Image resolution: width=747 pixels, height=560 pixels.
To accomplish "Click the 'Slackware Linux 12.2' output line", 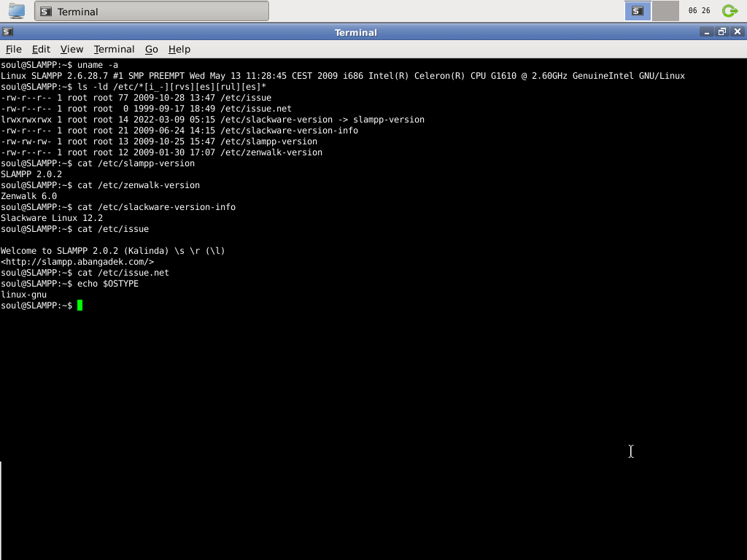I will coord(52,218).
